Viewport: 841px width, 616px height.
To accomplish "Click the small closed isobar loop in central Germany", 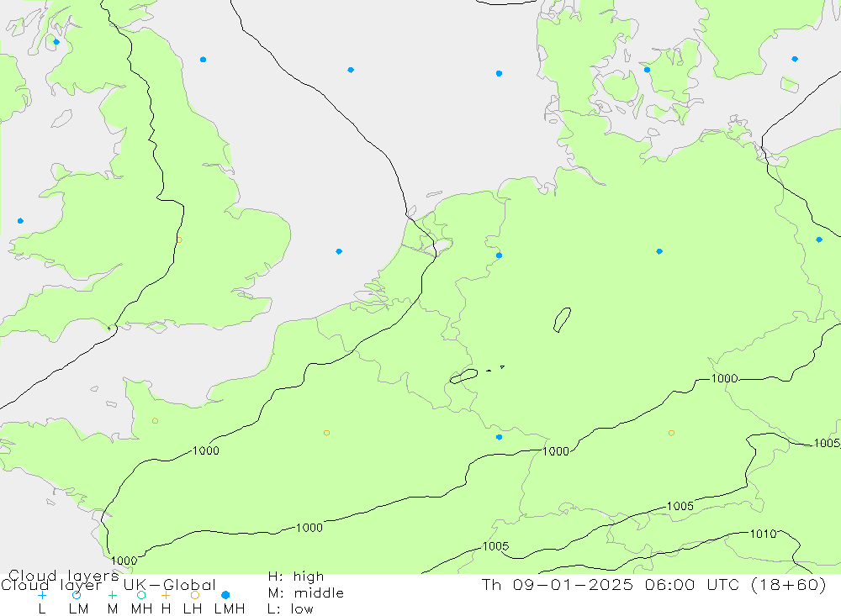I will (562, 320).
